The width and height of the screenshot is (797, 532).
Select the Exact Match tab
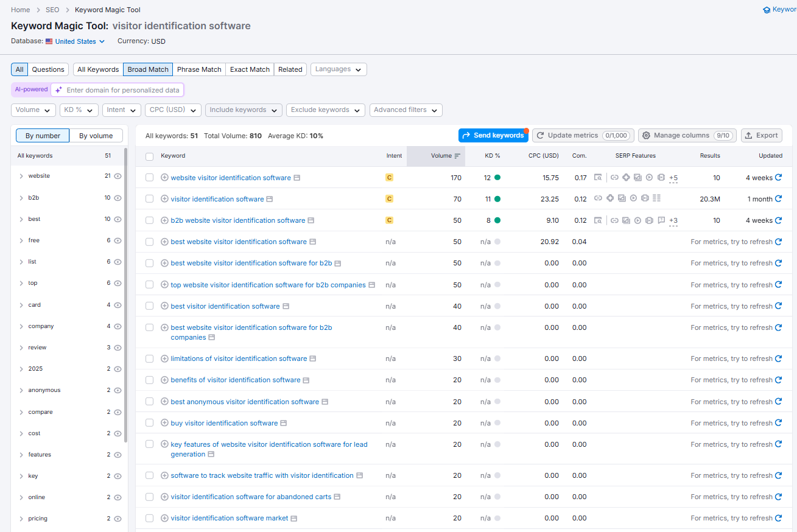pyautogui.click(x=250, y=69)
